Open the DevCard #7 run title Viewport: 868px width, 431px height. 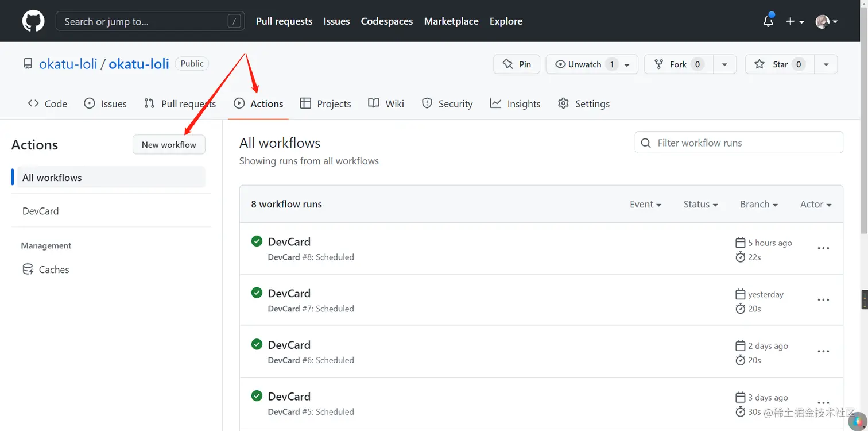coord(289,293)
